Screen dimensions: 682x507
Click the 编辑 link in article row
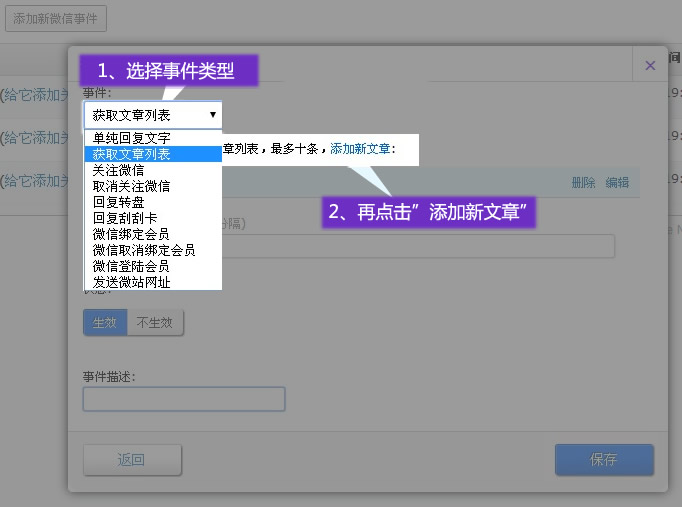tap(617, 182)
